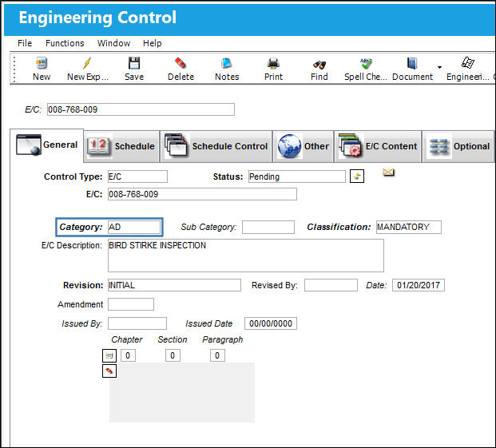The height and width of the screenshot is (448, 496).
Task: Open the File menu
Action: [25, 43]
